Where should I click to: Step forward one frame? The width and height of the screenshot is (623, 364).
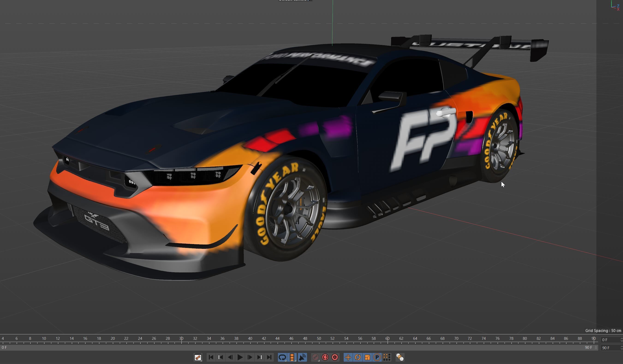pos(250,357)
